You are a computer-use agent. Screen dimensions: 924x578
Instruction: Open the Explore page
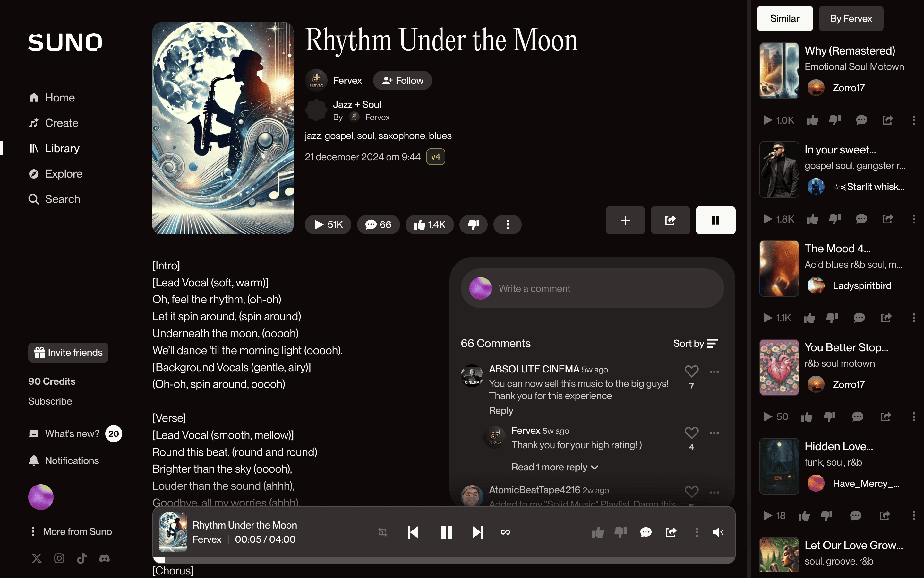(56, 173)
